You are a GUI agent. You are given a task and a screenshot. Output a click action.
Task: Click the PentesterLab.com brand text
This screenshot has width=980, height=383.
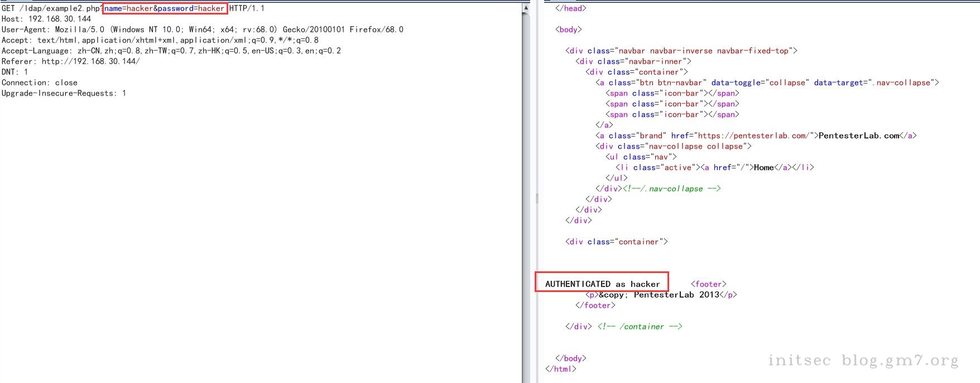pyautogui.click(x=859, y=136)
